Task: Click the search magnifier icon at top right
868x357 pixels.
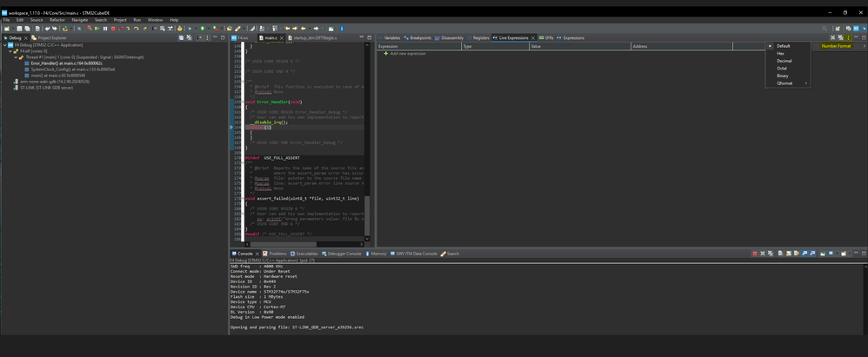Action: (x=825, y=29)
